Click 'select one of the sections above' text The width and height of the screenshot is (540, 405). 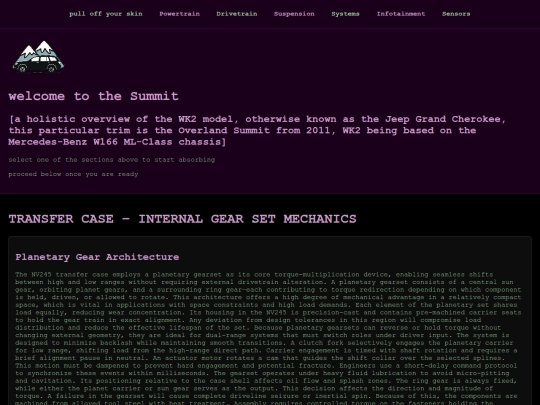112,160
